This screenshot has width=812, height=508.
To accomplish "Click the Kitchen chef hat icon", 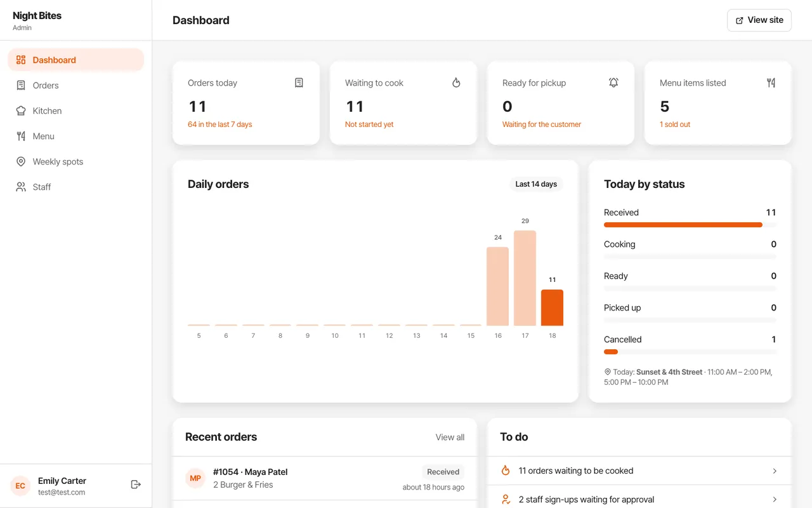I will pyautogui.click(x=21, y=110).
